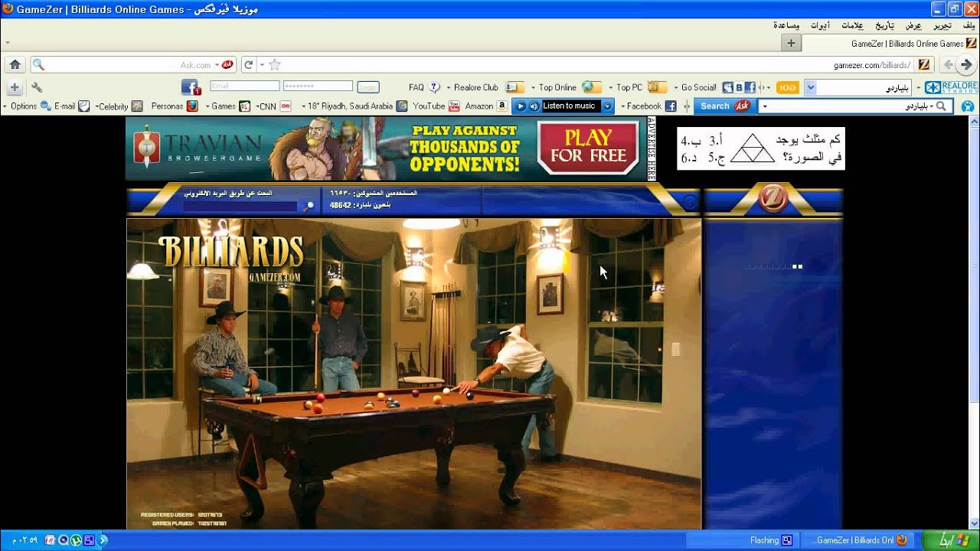980x551 pixels.
Task: Click the Facebook icon on Ask toolbar
Action: 671,106
